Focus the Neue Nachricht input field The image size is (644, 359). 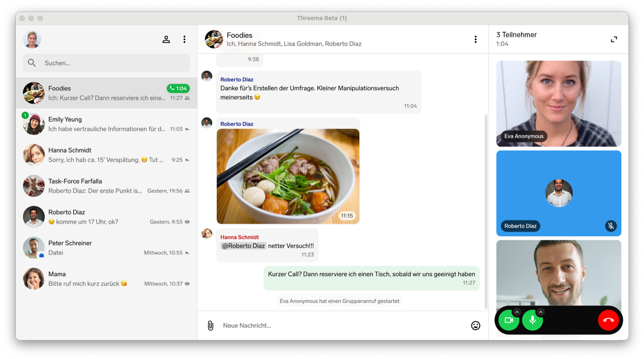point(343,326)
